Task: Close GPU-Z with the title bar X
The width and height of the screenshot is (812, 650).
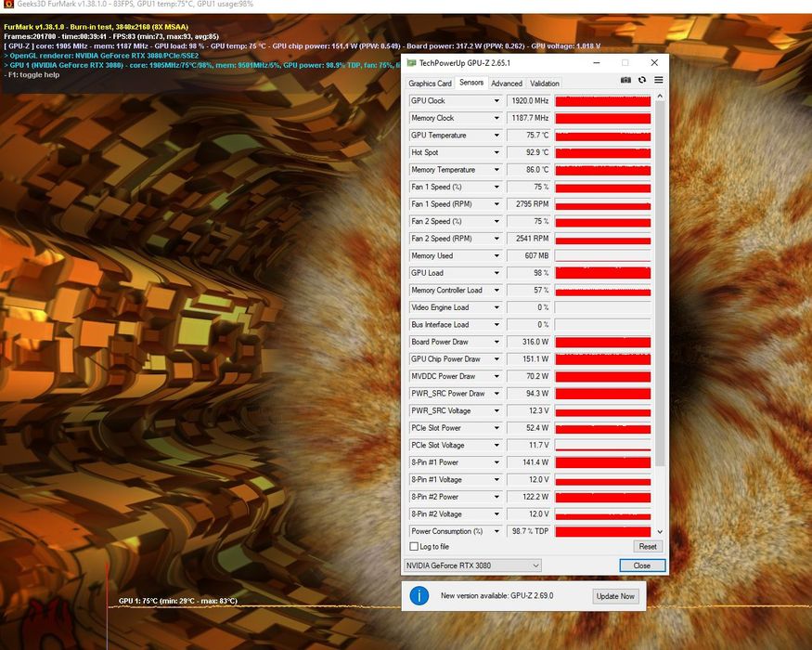Action: point(654,63)
